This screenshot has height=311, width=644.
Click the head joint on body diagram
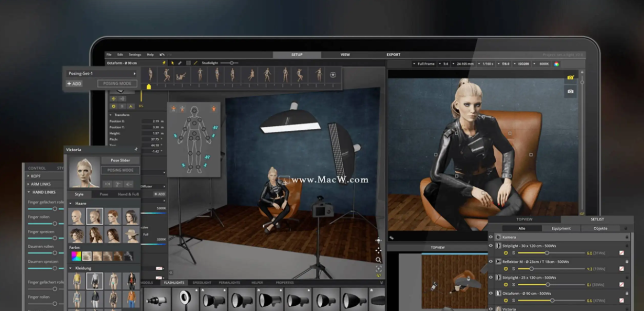click(x=194, y=112)
